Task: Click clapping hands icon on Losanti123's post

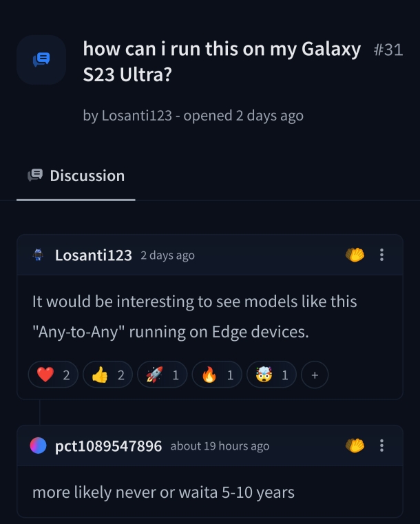Action: point(355,255)
